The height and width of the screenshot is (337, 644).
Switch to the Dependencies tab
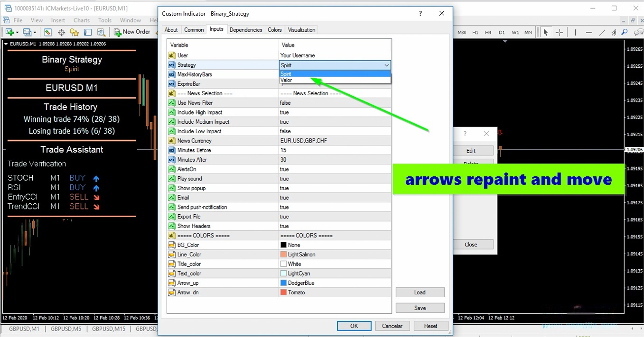(x=246, y=30)
